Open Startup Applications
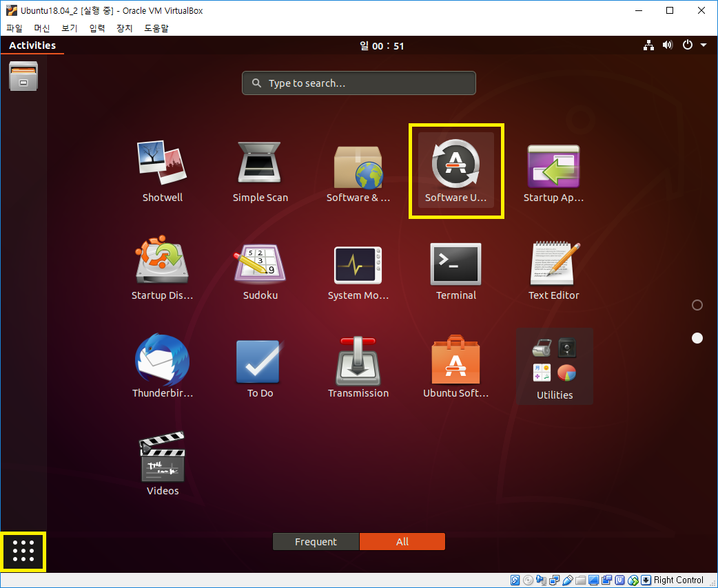The image size is (718, 588). tap(553, 171)
